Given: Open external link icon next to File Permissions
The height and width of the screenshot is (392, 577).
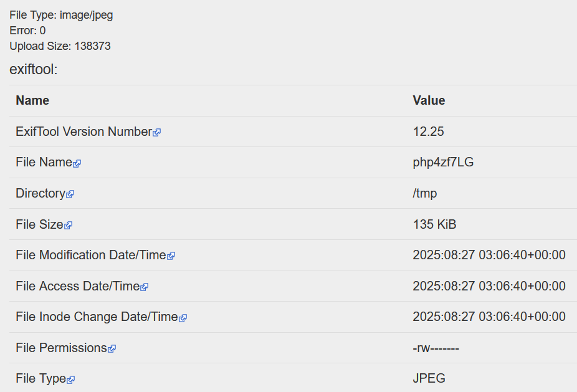Looking at the screenshot, I should [112, 349].
